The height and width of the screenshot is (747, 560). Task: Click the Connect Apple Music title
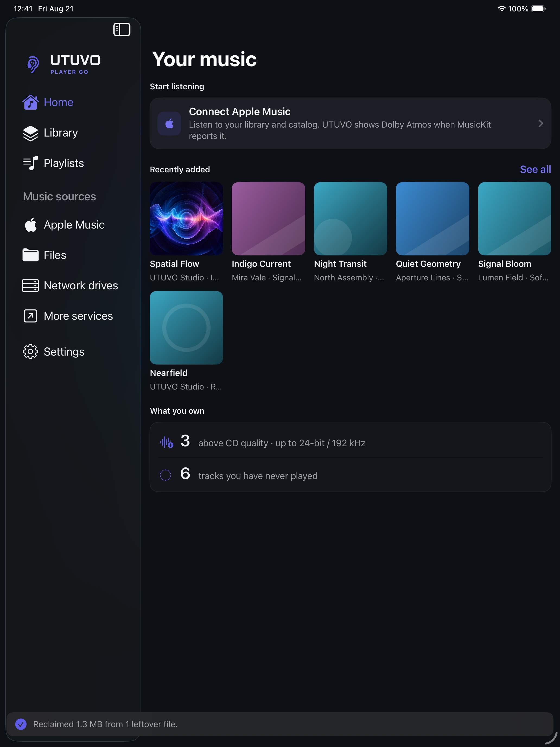[x=240, y=112]
